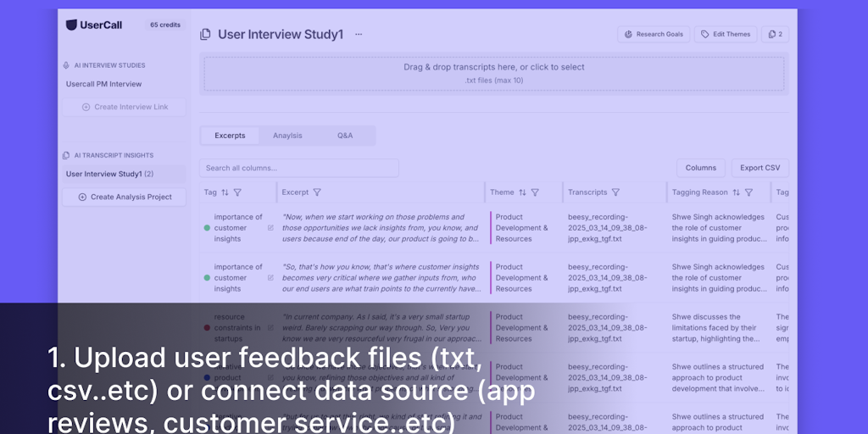Switch to the Excerpts tab

click(230, 136)
